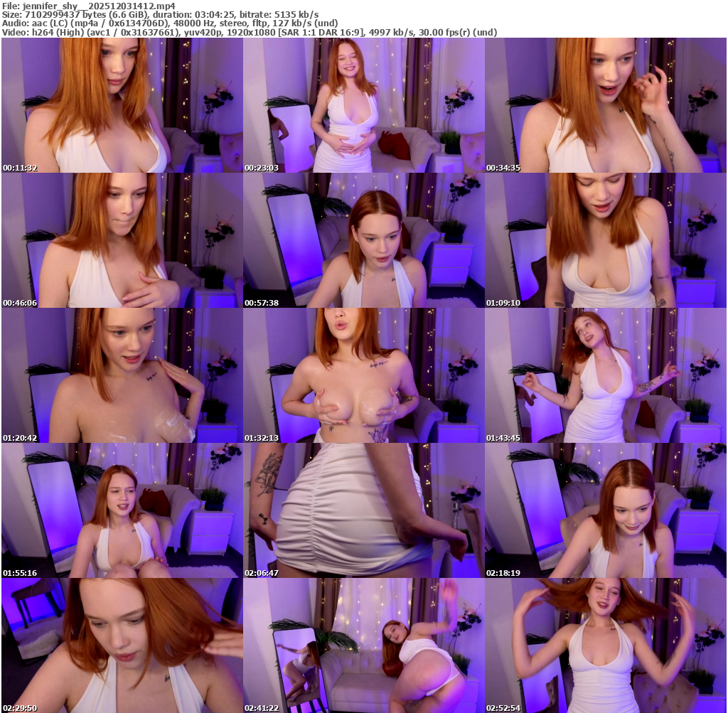728x713 pixels.
Task: Click the frame at 02:29:50
Action: pyautogui.click(x=122, y=645)
